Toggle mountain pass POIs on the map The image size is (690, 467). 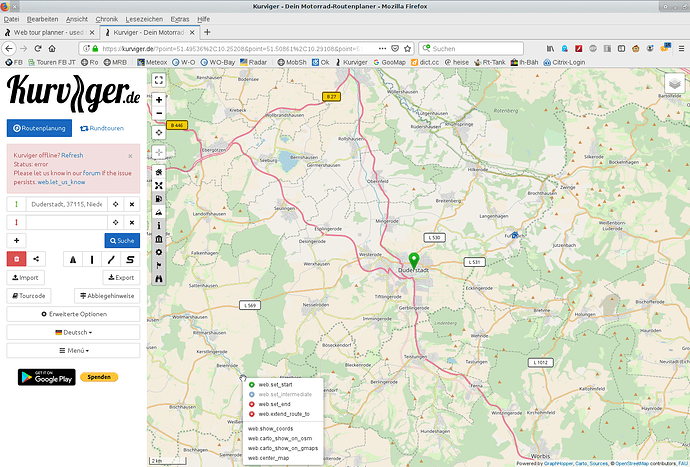(159, 212)
